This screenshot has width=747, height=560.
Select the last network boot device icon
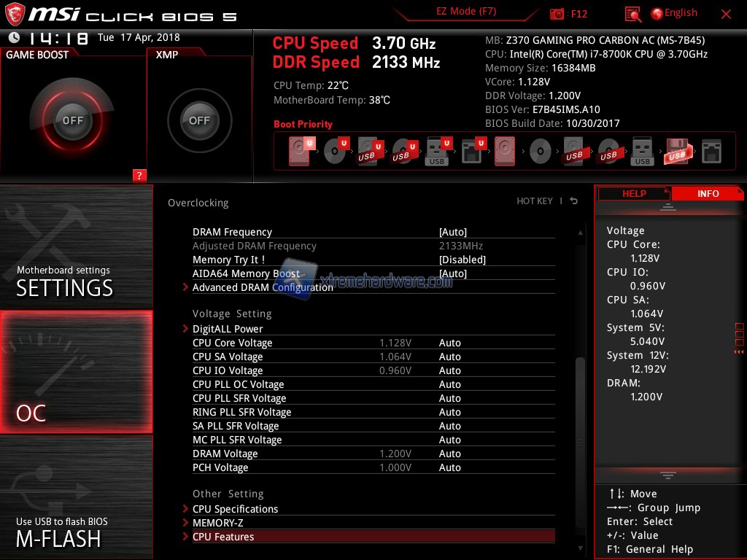click(x=711, y=152)
